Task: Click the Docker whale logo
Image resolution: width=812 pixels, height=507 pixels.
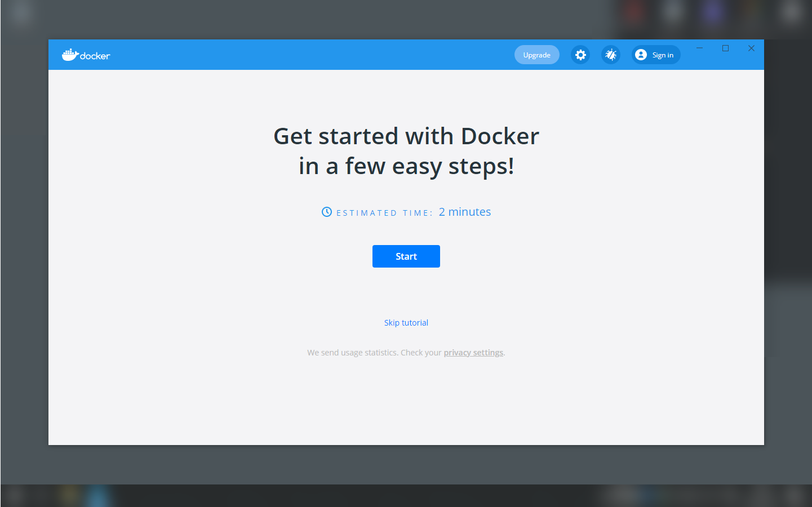Action: pos(86,55)
